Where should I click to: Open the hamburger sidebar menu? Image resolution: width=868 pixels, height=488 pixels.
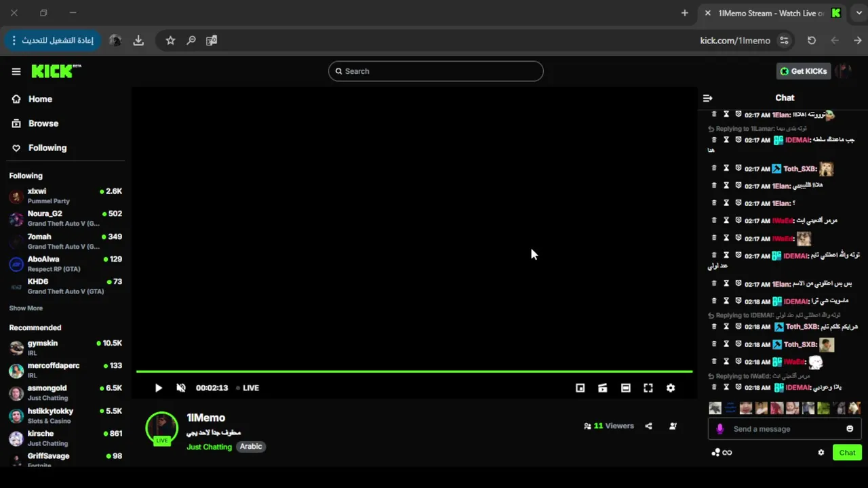(16, 71)
